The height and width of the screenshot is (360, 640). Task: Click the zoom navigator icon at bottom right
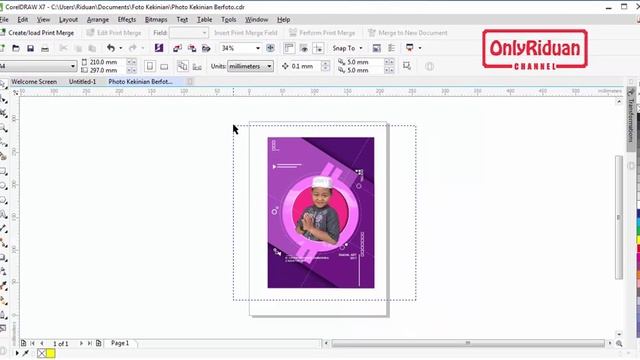(619, 344)
